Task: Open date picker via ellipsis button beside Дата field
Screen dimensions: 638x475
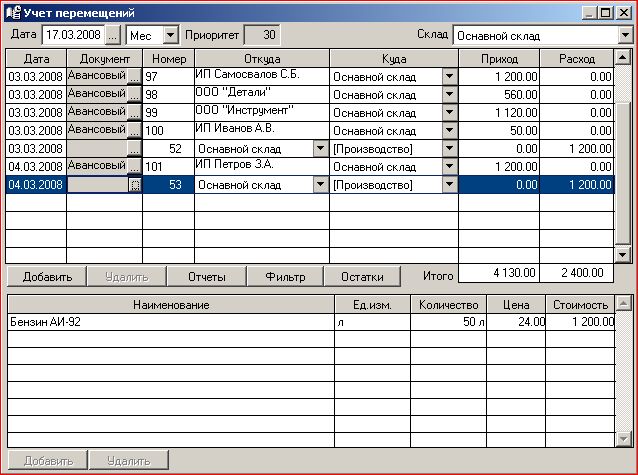Action: [x=112, y=35]
